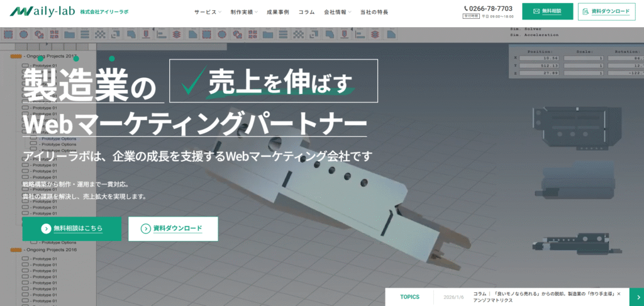The width and height of the screenshot is (644, 306).
Task: Open the 制作実績 dropdown in the navigation
Action: [243, 12]
